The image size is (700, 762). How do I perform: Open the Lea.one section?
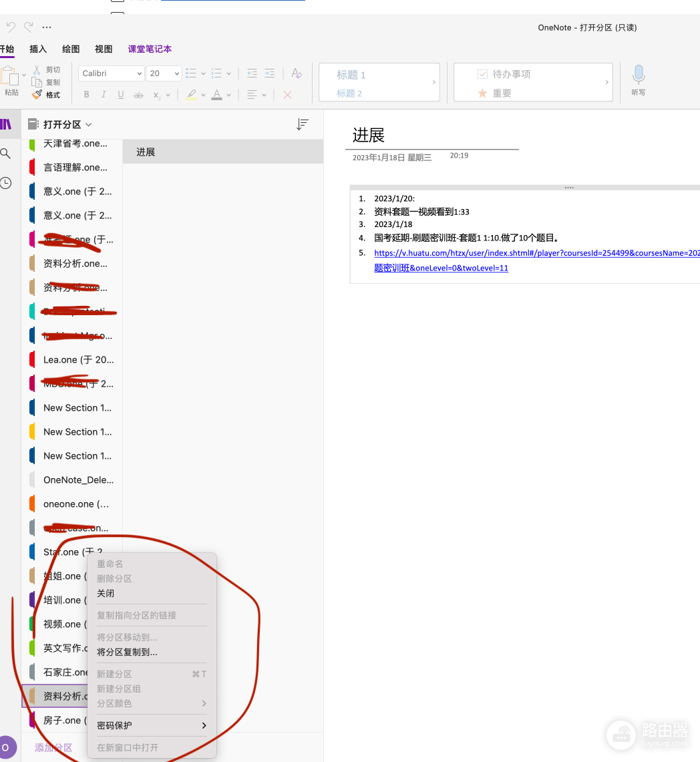coord(72,359)
